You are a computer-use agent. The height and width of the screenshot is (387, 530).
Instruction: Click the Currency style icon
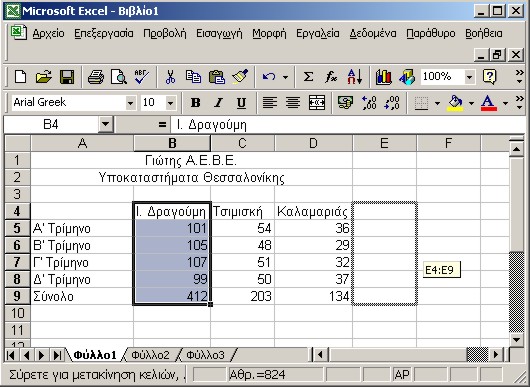345,102
